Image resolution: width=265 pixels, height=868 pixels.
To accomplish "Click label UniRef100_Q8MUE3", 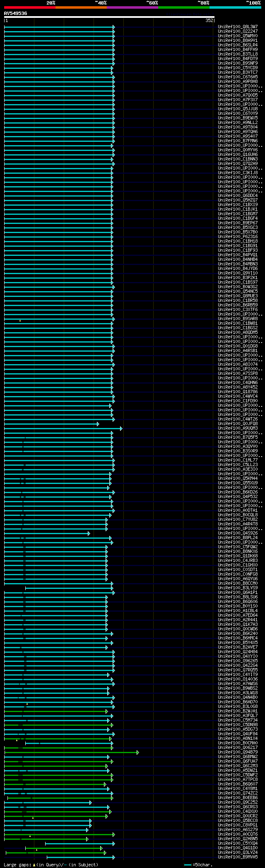I will 238,296.
